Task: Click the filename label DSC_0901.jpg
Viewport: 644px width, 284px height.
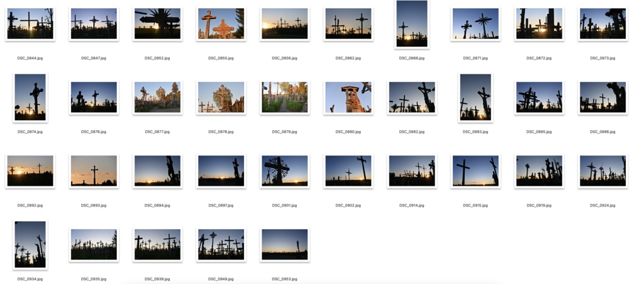Action: 285,205
